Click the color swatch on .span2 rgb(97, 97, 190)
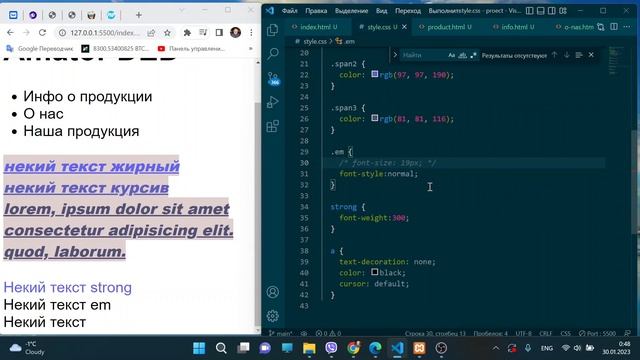 point(374,74)
